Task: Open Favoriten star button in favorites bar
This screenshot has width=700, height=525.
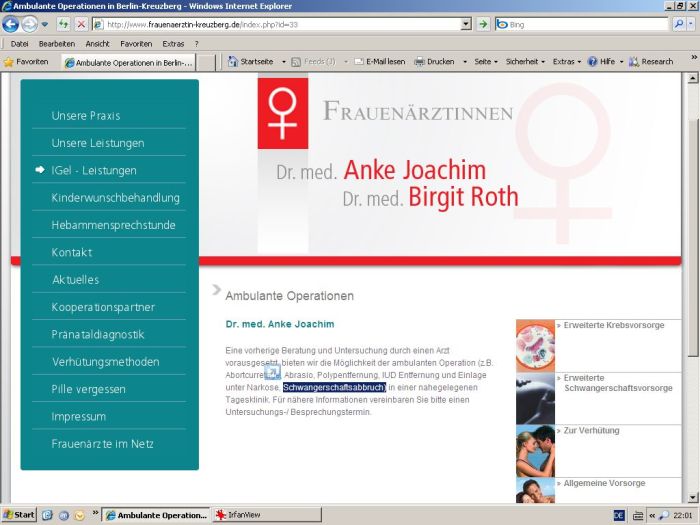Action: (26, 62)
